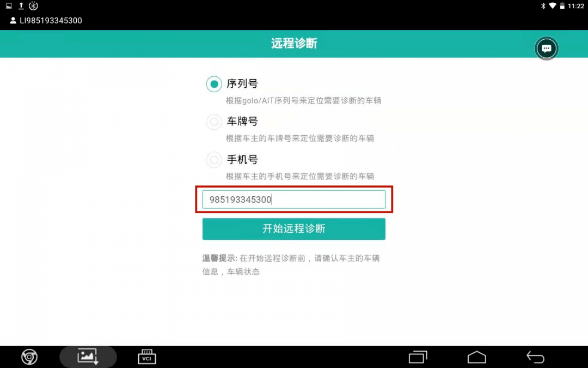Select the 手机号 radio button
Viewport: 588px width, 368px height.
[214, 160]
